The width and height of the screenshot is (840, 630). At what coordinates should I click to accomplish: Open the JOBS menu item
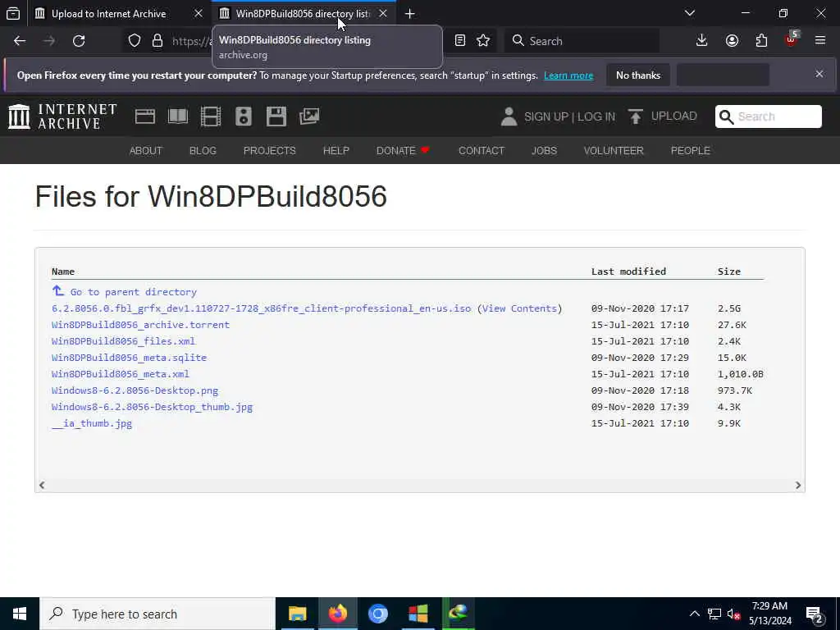(x=545, y=151)
